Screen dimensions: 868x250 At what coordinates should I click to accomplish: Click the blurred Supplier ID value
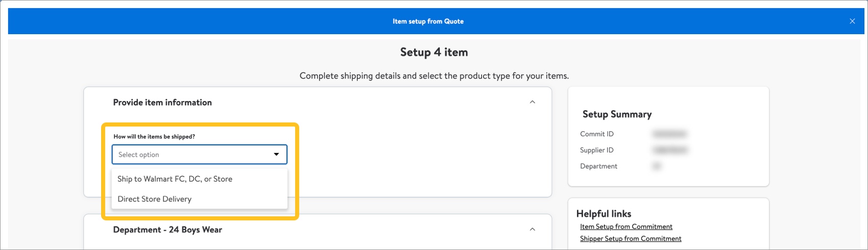point(670,150)
